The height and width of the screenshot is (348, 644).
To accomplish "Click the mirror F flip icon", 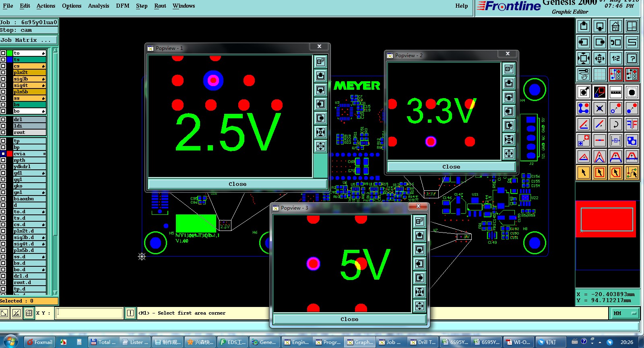I will pos(632,124).
